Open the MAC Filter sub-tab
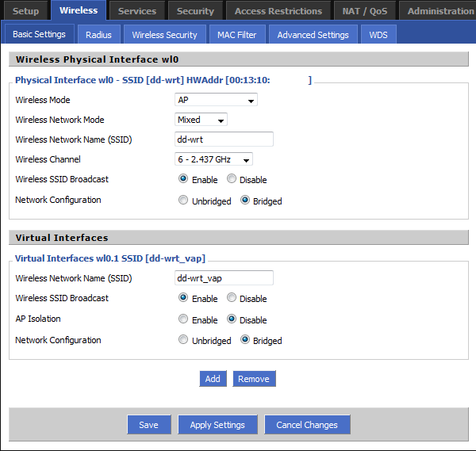This screenshot has width=476, height=451. point(236,35)
